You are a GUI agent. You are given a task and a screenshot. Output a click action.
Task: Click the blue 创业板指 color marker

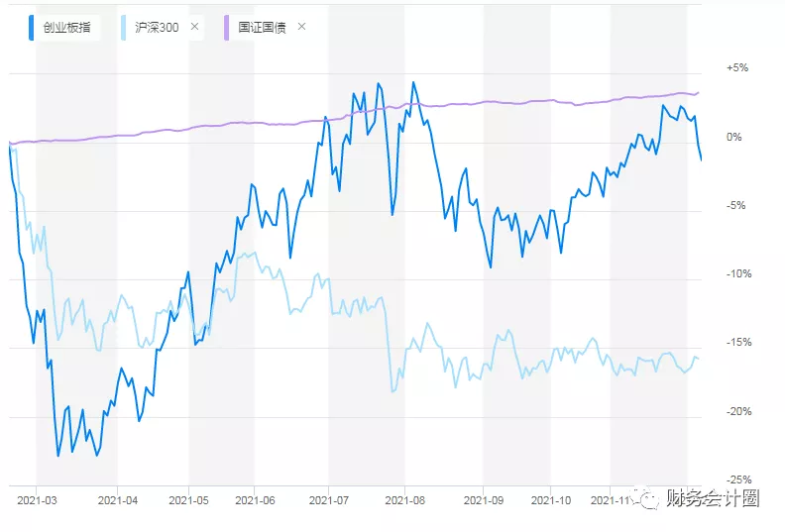tap(33, 27)
